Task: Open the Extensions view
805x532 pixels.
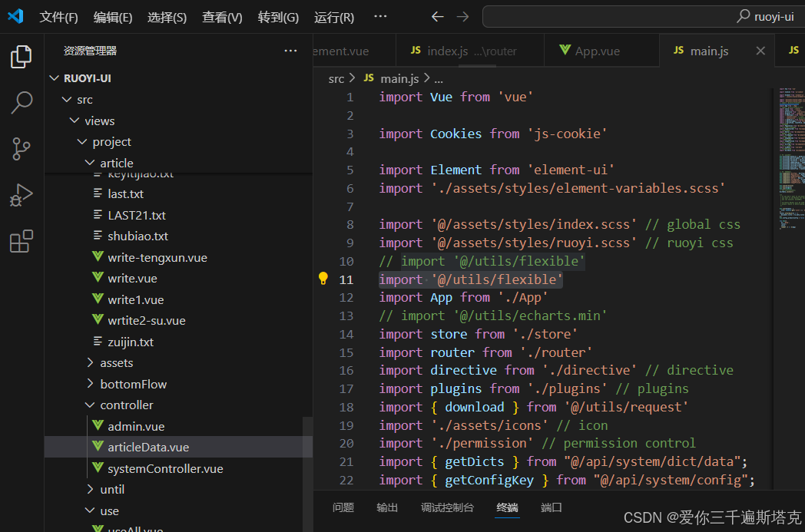Action: click(21, 241)
